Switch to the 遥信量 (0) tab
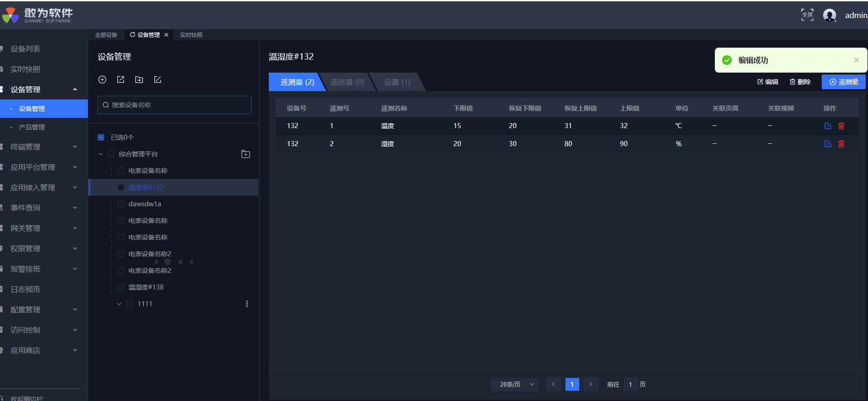868x401 pixels. click(347, 82)
